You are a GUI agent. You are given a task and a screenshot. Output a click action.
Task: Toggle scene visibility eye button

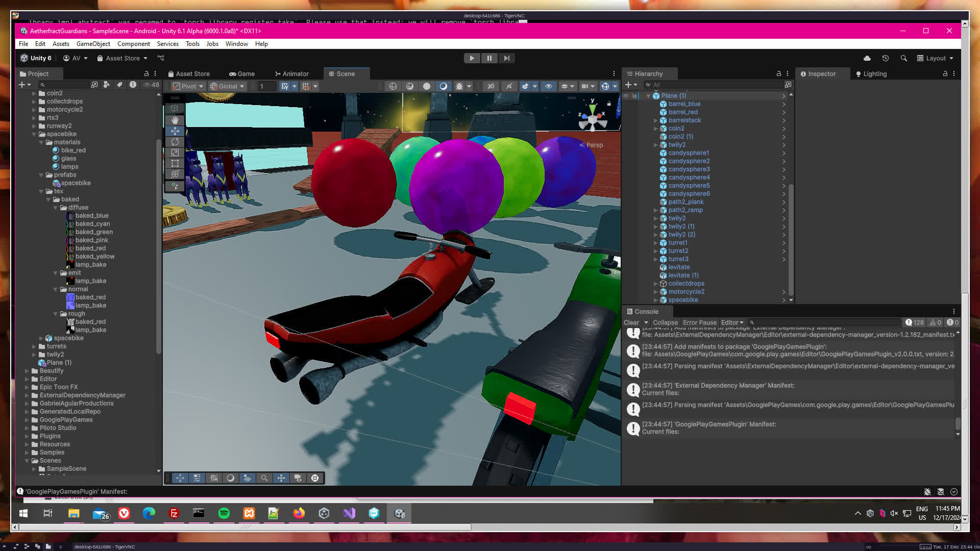click(x=548, y=86)
